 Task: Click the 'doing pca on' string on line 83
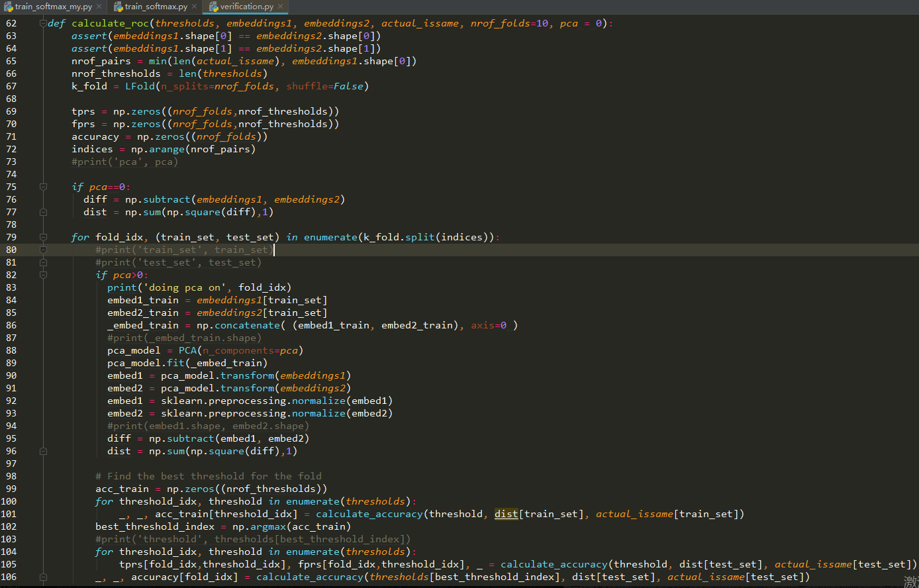[x=185, y=287]
